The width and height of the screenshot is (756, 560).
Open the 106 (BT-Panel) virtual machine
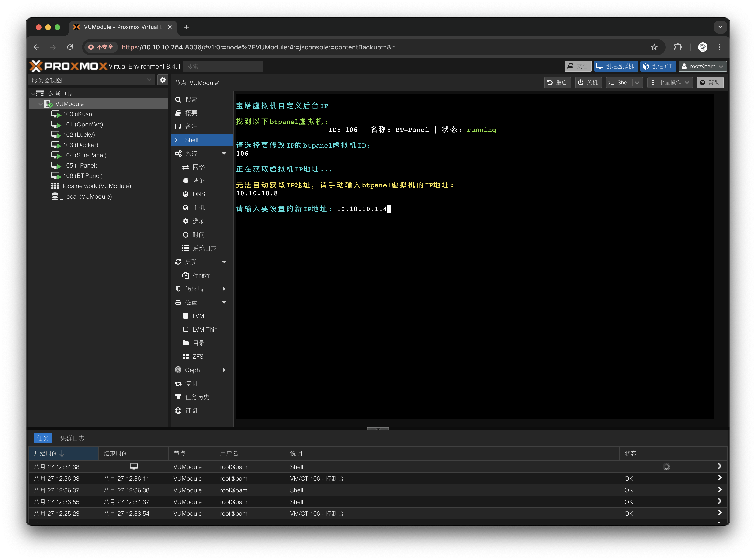point(82,176)
